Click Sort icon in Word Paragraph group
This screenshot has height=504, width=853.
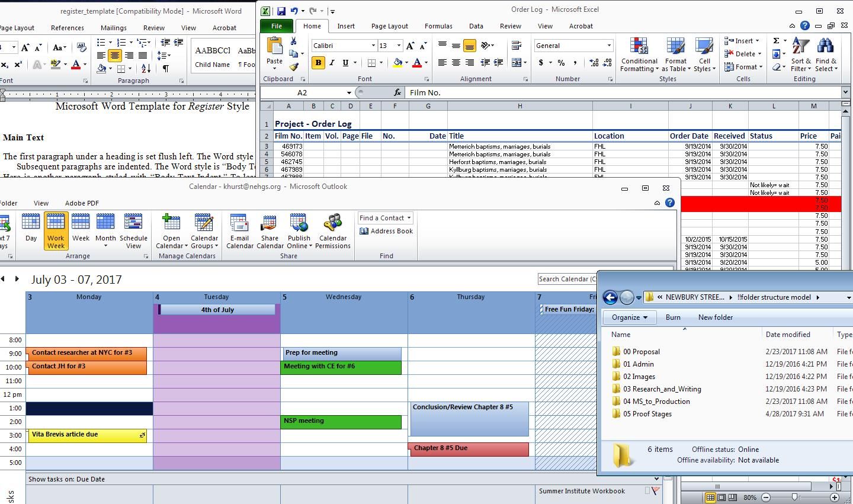tap(146, 69)
